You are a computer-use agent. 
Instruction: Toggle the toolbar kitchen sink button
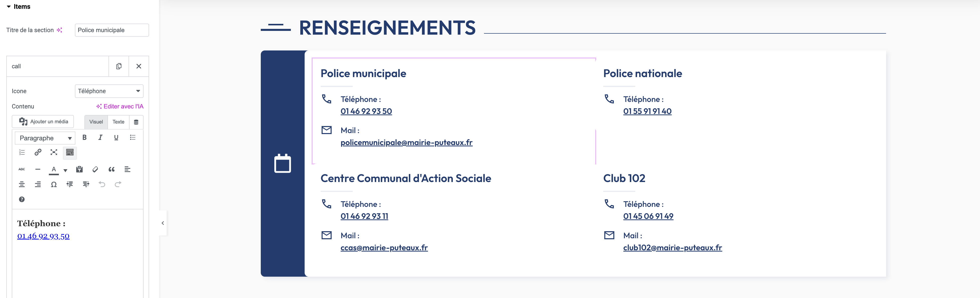point(70,152)
